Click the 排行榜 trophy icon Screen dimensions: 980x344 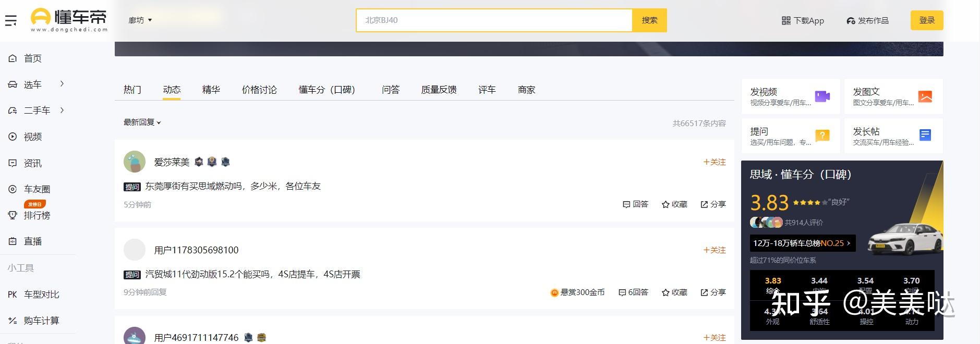[13, 215]
